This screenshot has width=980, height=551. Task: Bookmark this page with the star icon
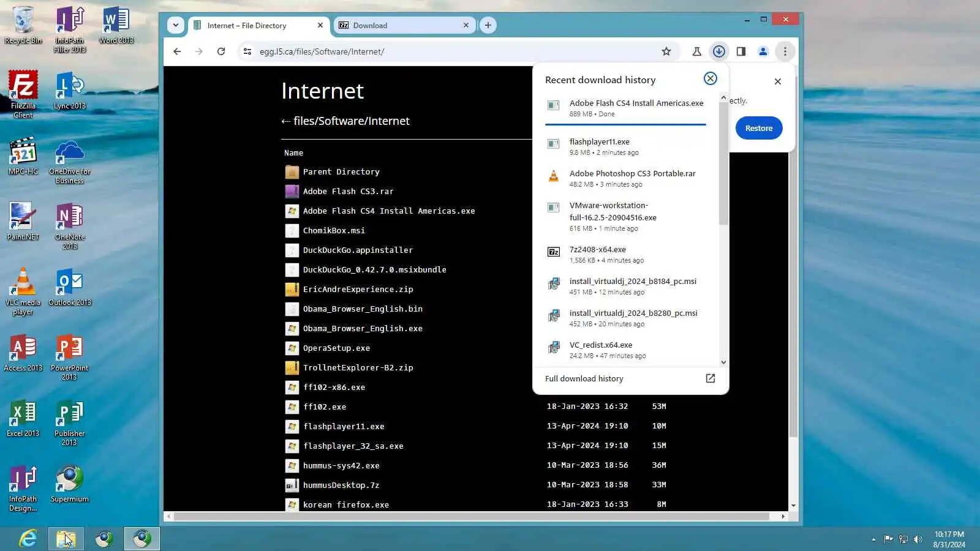tap(666, 51)
